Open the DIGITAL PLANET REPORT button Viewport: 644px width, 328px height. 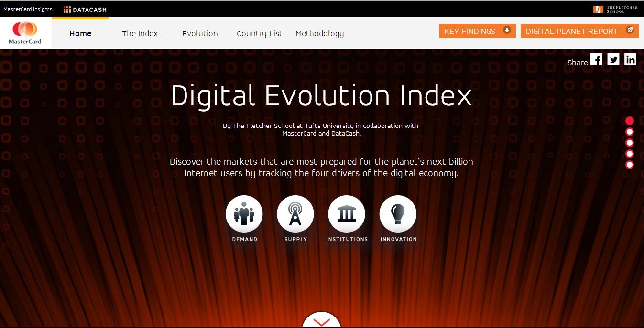click(x=579, y=31)
